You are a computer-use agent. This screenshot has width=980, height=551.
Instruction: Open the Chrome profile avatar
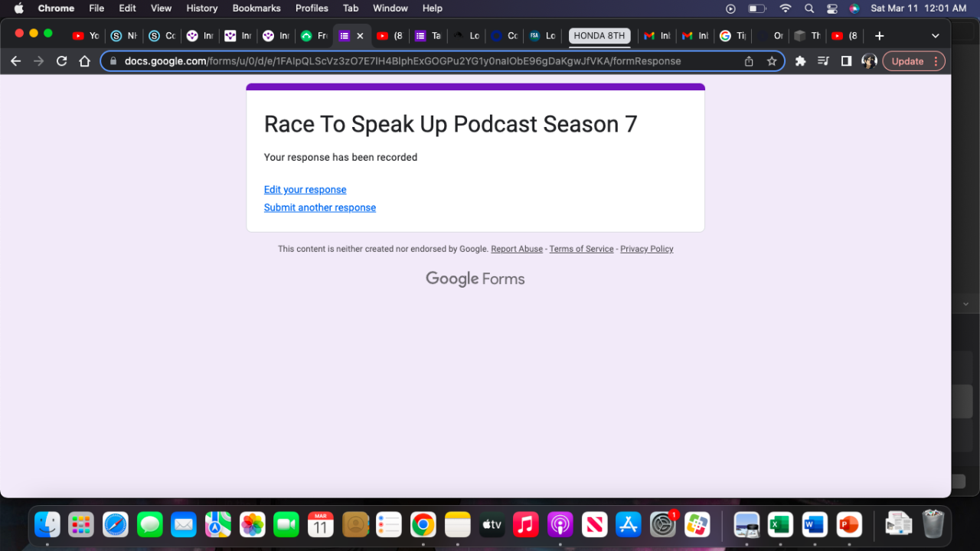pyautogui.click(x=869, y=61)
